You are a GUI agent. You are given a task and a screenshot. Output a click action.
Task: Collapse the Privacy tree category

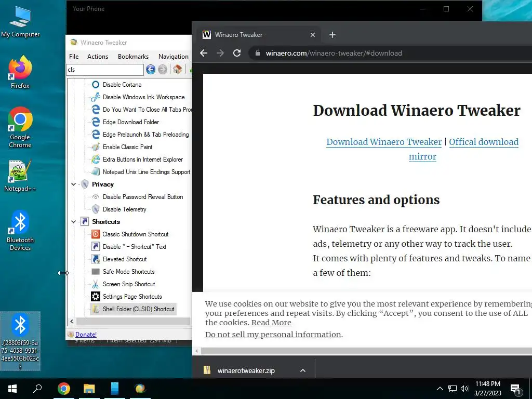point(73,184)
